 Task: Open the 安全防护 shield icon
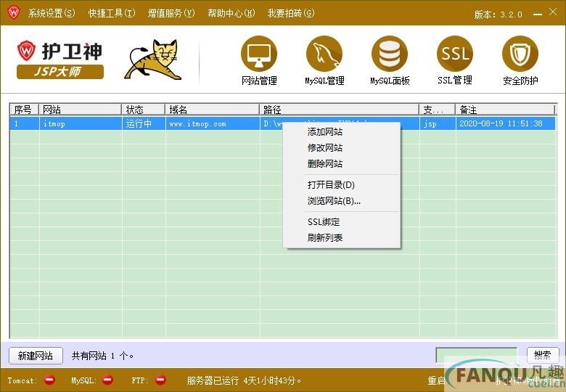(520, 54)
